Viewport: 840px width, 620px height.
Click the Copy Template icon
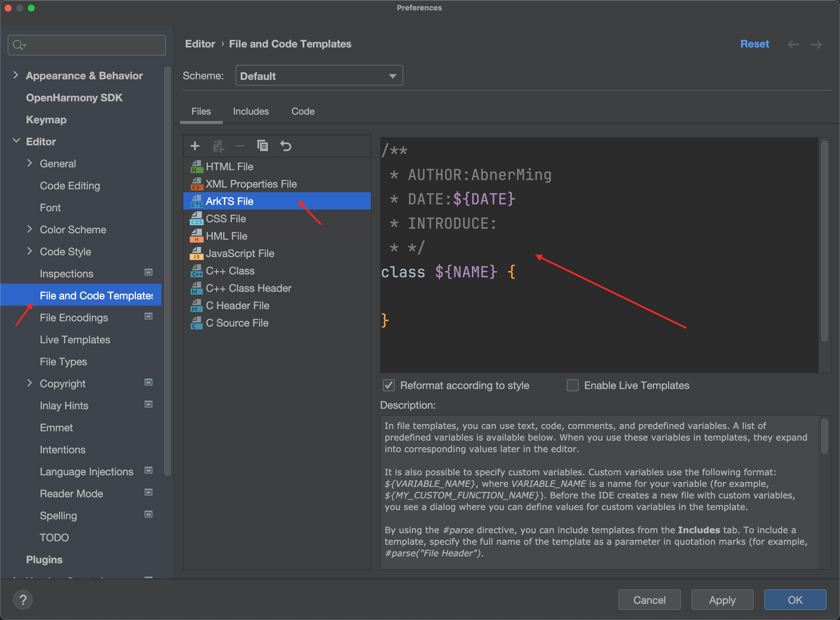point(263,146)
